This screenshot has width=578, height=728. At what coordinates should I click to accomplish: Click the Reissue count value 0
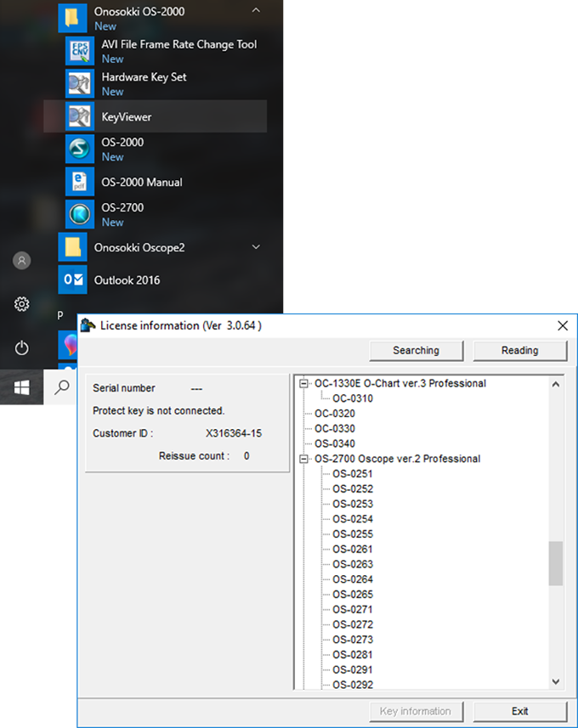click(x=246, y=456)
